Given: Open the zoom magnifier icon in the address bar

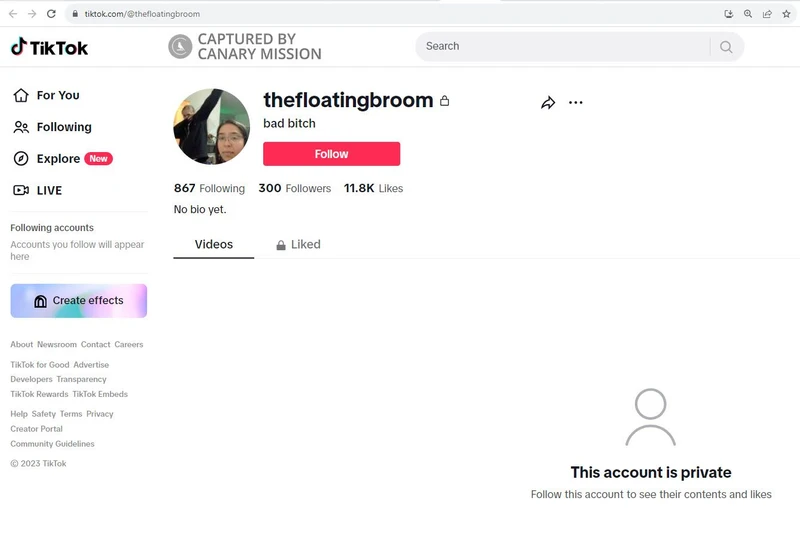Looking at the screenshot, I should (748, 14).
